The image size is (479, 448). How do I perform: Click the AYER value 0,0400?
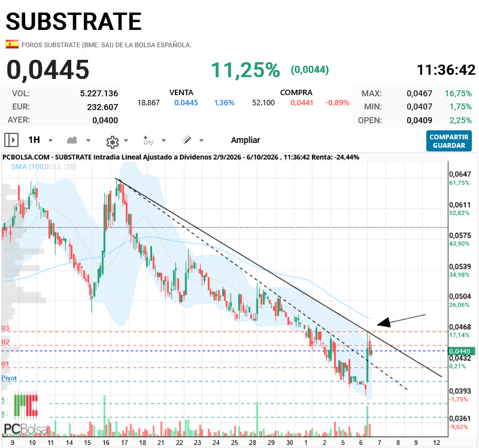[105, 121]
